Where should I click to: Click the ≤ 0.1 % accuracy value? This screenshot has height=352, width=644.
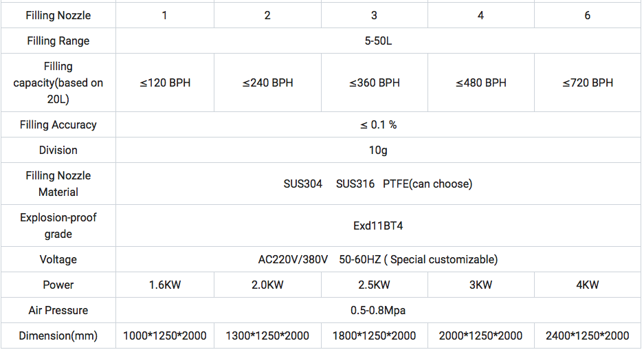tap(378, 124)
